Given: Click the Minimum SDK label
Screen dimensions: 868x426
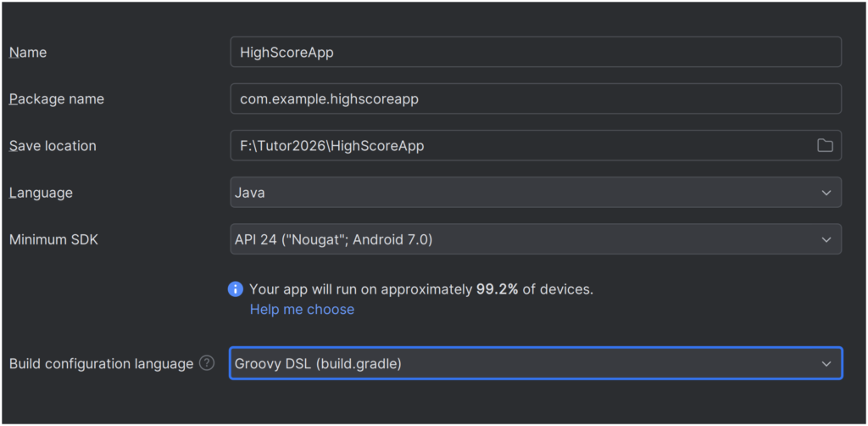Looking at the screenshot, I should coord(53,240).
